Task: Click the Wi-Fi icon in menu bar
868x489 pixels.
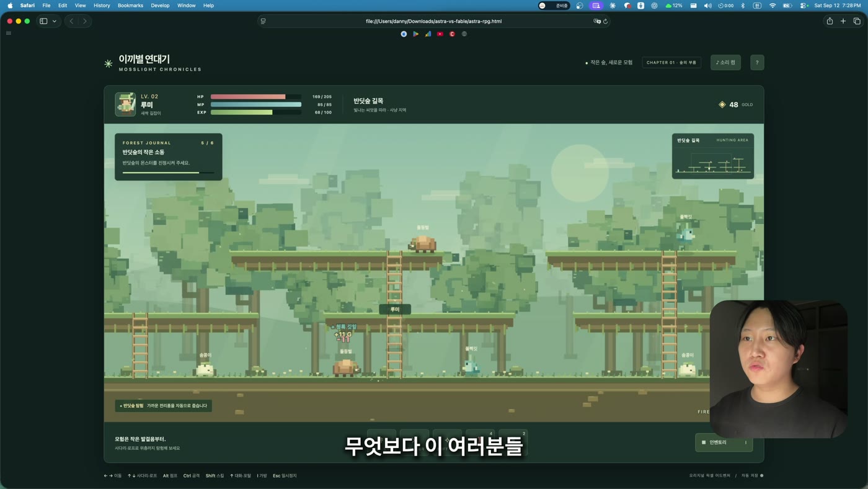Action: click(x=773, y=5)
